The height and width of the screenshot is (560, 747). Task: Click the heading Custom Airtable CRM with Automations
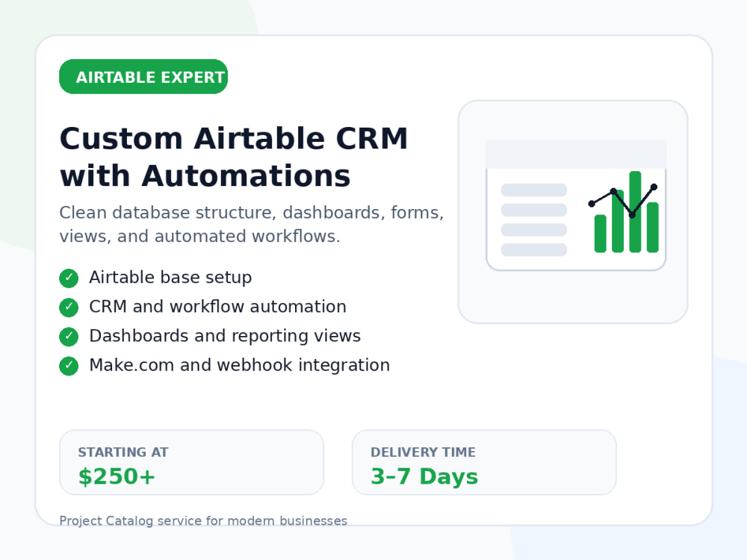[x=233, y=157]
